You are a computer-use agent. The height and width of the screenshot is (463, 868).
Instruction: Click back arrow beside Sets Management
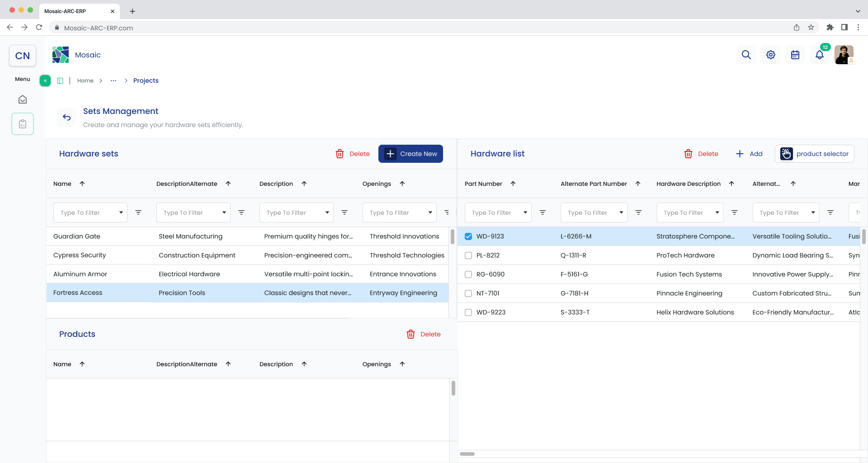(x=67, y=118)
